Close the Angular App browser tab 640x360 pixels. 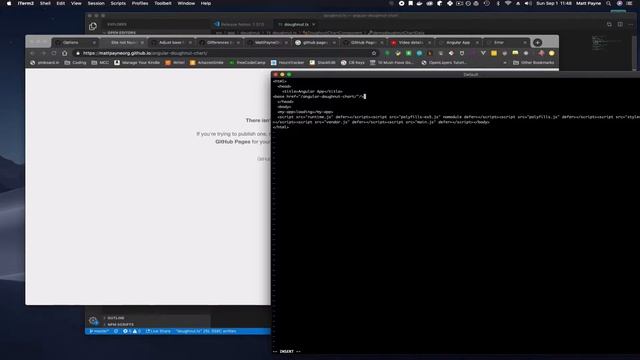[477, 42]
